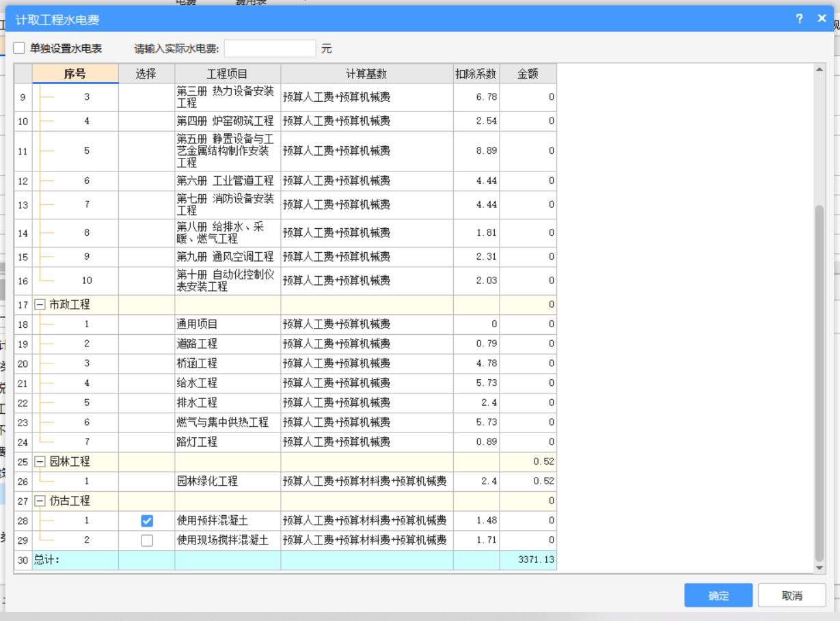Click row number 30 header
Viewport: 840px width, 621px height.
23,560
